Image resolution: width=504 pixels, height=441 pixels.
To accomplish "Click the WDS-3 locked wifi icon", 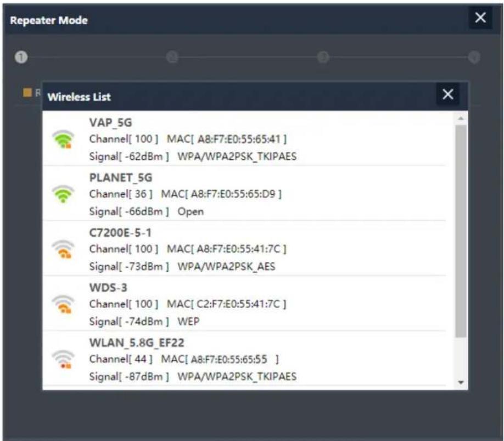I will tap(63, 304).
